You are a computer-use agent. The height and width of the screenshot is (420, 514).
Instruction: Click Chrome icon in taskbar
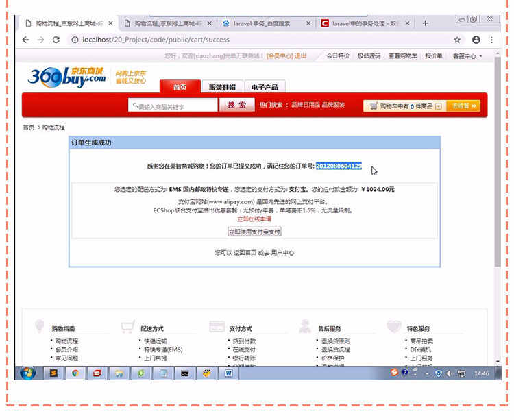(75, 373)
